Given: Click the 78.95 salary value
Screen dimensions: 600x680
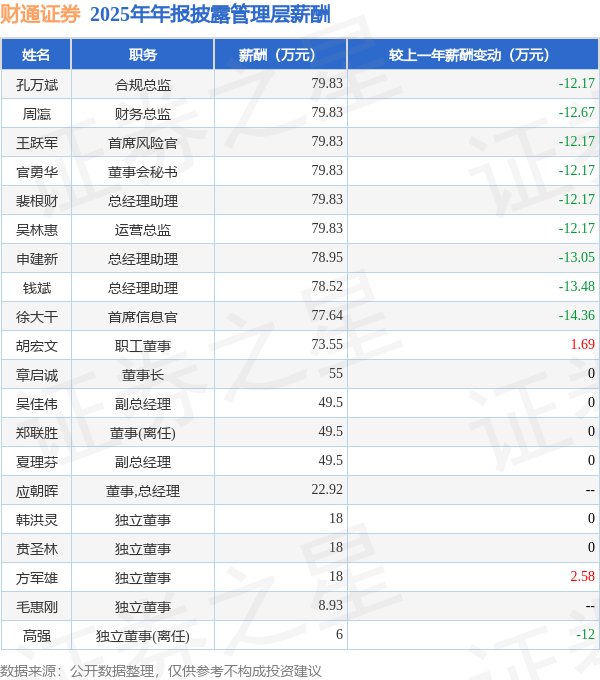Looking at the screenshot, I should pos(327,257).
